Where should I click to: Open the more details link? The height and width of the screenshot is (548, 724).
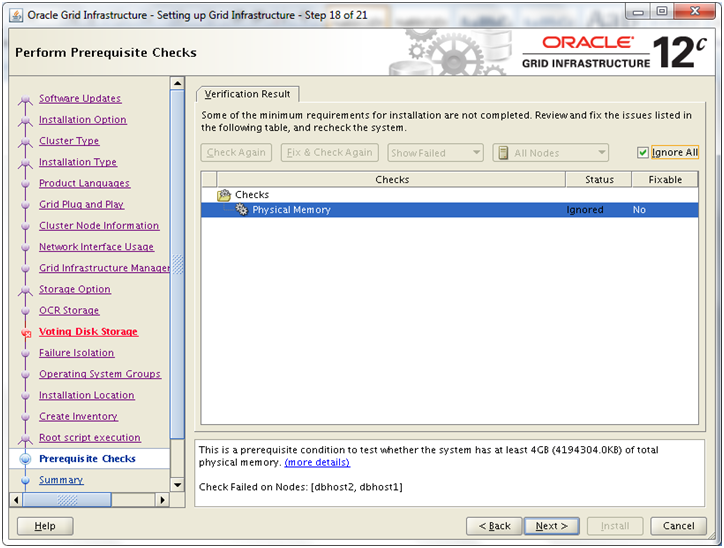click(317, 463)
